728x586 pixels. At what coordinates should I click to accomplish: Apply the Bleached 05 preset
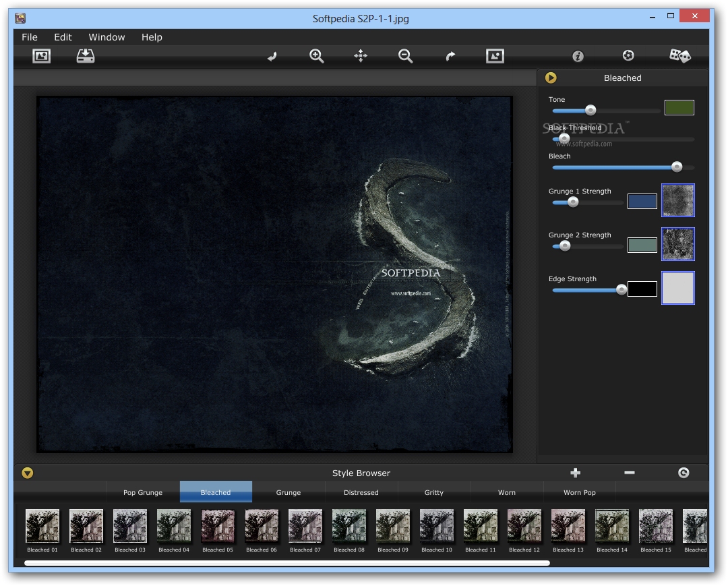pos(218,526)
